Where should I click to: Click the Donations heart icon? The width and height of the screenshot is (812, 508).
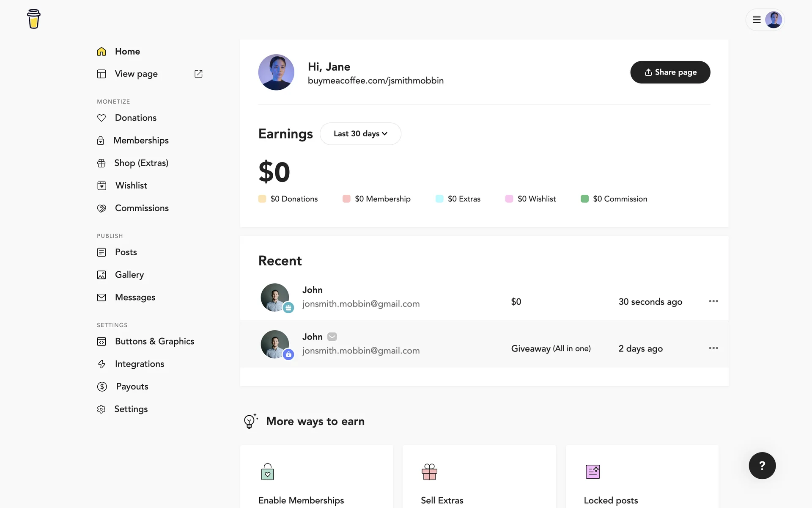[x=101, y=118]
